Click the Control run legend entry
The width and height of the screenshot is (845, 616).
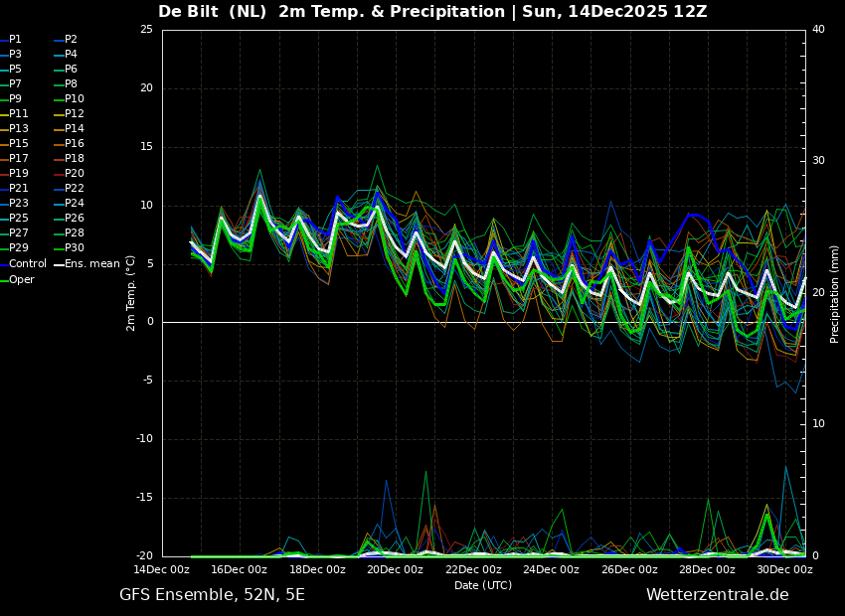28,264
